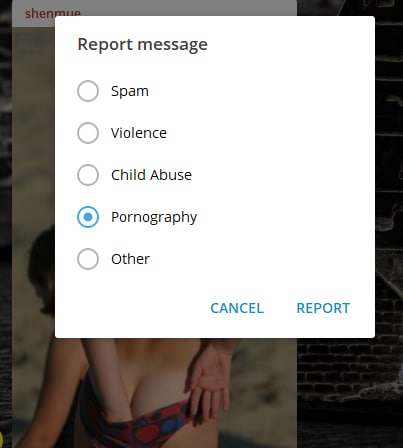Select the Spam radio button
The width and height of the screenshot is (403, 448).
(88, 91)
